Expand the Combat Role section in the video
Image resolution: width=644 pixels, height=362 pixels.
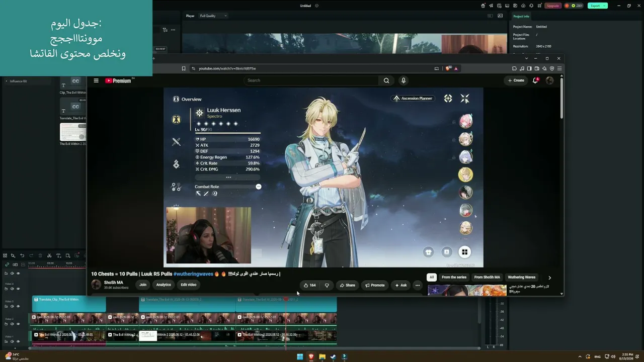pos(259,187)
